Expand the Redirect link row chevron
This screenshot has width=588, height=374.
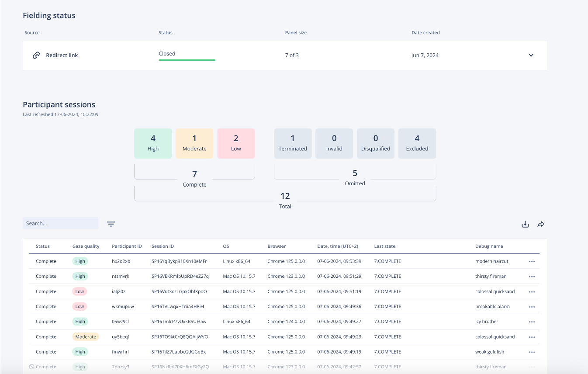click(531, 55)
